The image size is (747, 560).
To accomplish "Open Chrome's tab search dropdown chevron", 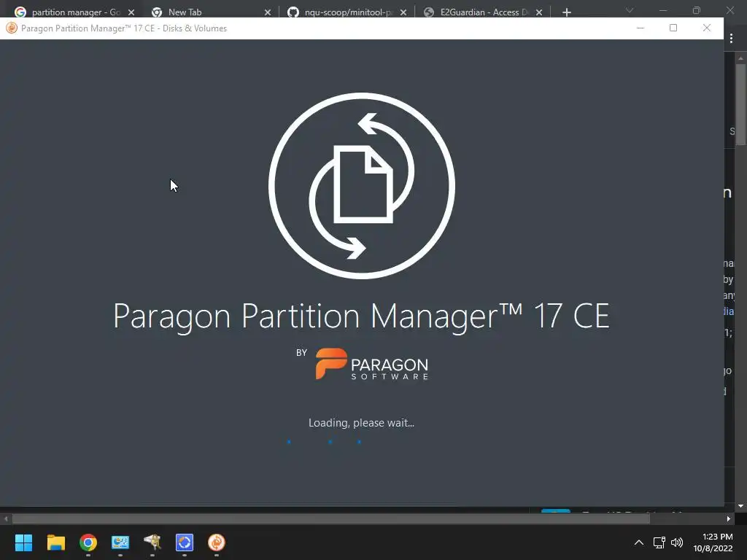I will tap(630, 10).
